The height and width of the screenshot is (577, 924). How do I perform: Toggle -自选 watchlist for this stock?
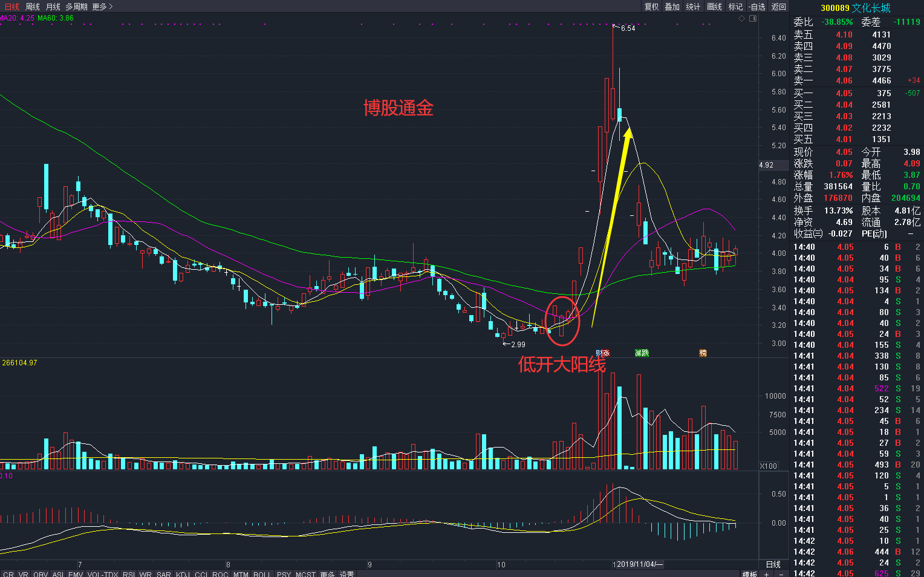pyautogui.click(x=756, y=7)
